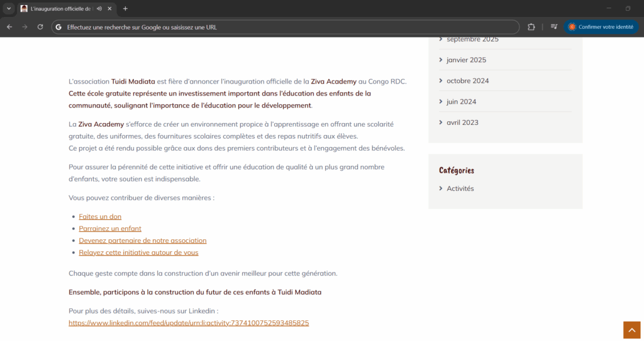Mute the tab using speaker icon

99,9
